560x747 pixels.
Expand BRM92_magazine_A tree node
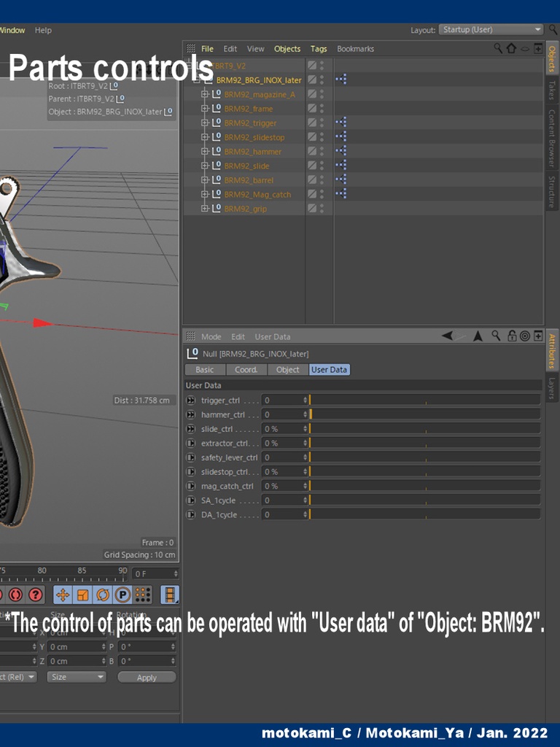click(205, 94)
